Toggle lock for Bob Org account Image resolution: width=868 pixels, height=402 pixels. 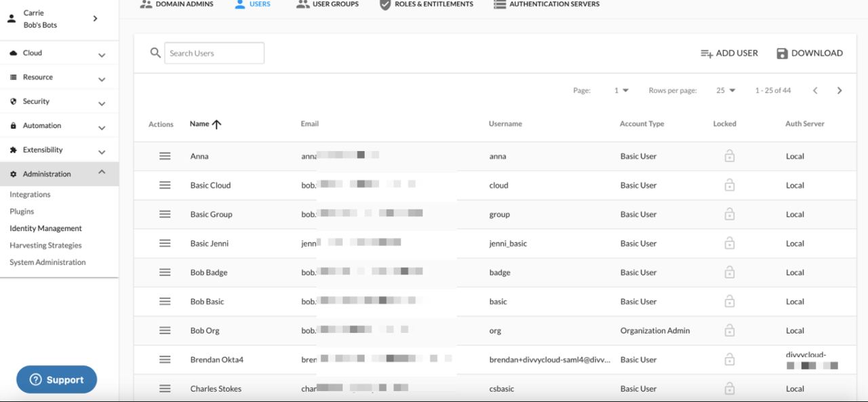(730, 331)
